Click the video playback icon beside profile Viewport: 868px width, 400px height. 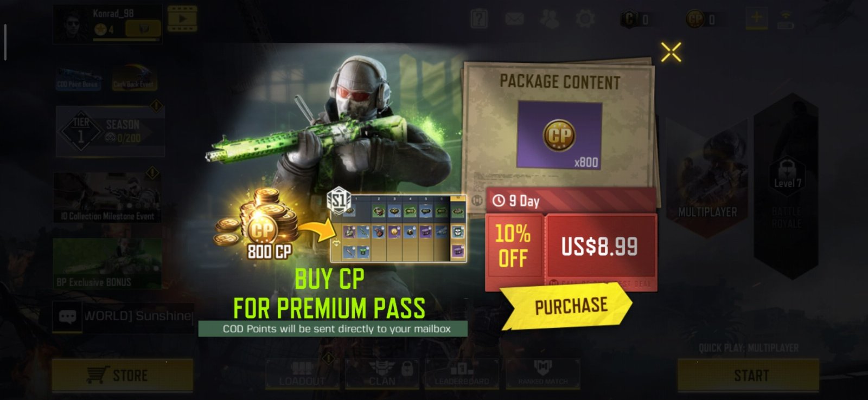182,18
